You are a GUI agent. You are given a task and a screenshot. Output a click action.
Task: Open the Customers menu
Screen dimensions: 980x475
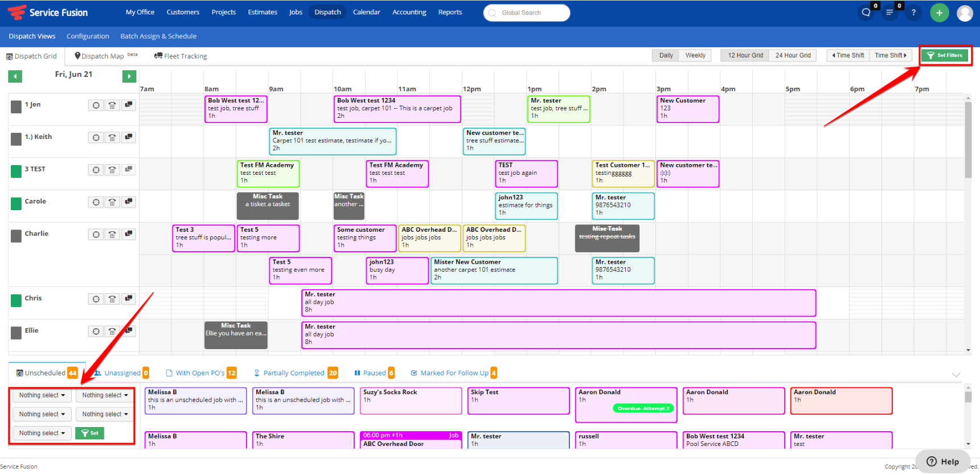pos(183,12)
